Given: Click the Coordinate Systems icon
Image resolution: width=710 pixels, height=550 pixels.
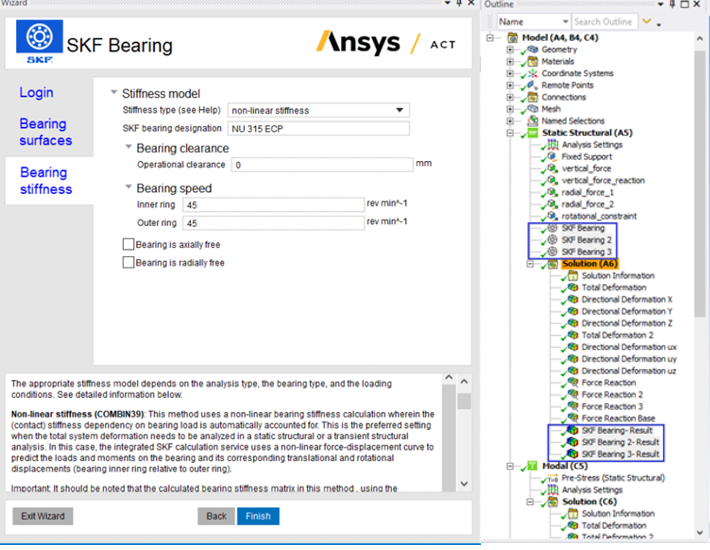Looking at the screenshot, I should (533, 73).
